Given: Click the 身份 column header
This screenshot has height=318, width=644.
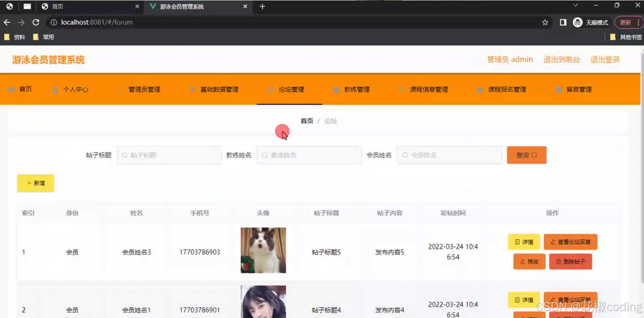Looking at the screenshot, I should (x=72, y=213).
